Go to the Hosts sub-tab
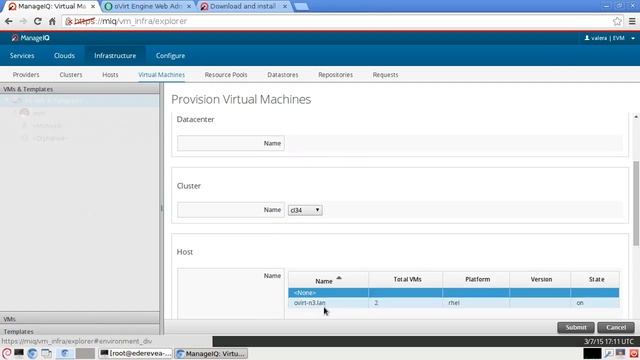Image resolution: width=640 pixels, height=360 pixels. click(x=110, y=75)
